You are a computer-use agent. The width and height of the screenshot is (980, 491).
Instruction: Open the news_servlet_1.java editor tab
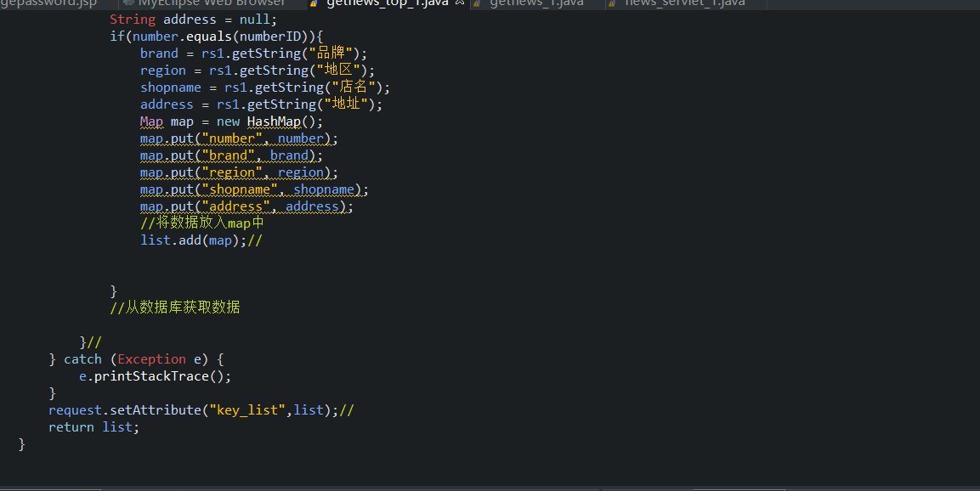684,3
